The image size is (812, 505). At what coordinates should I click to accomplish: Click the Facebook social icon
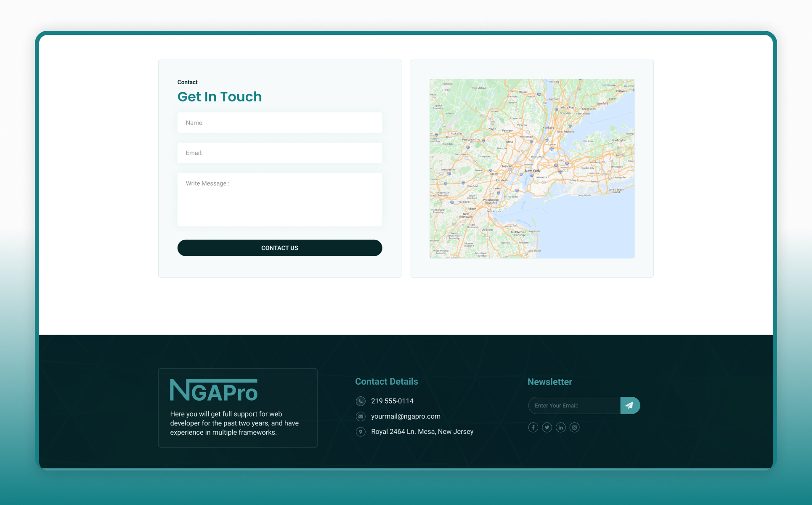533,428
